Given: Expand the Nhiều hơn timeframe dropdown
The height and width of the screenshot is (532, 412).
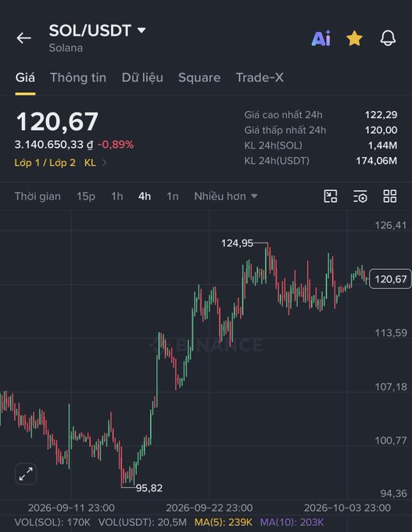Looking at the screenshot, I should [226, 196].
